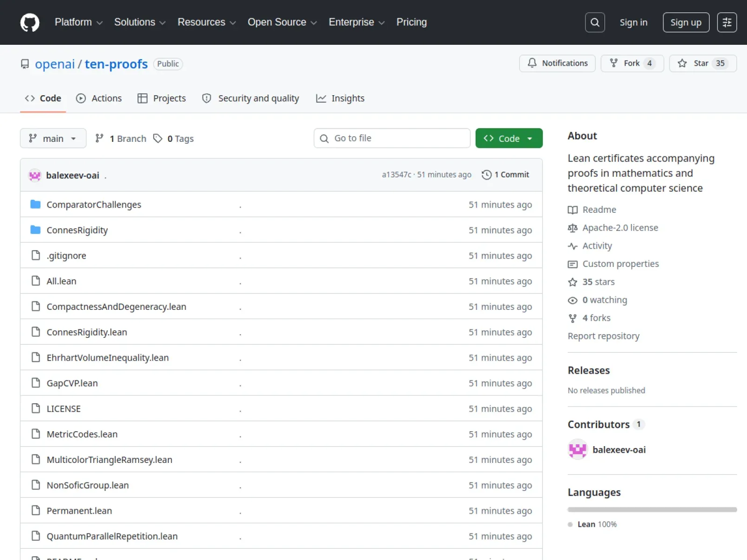Click the Report repository link

[x=604, y=336]
